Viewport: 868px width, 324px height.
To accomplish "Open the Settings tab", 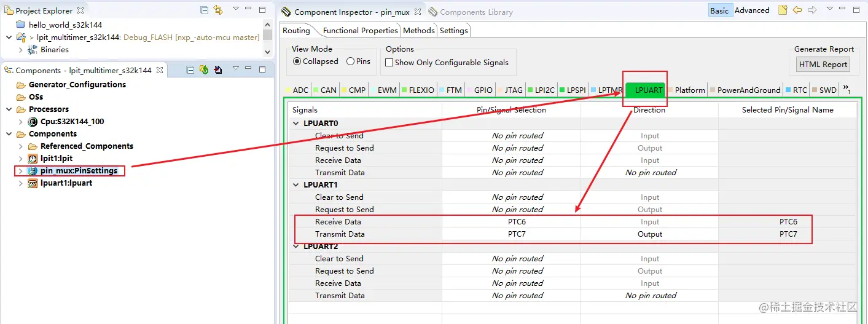I will (x=454, y=31).
